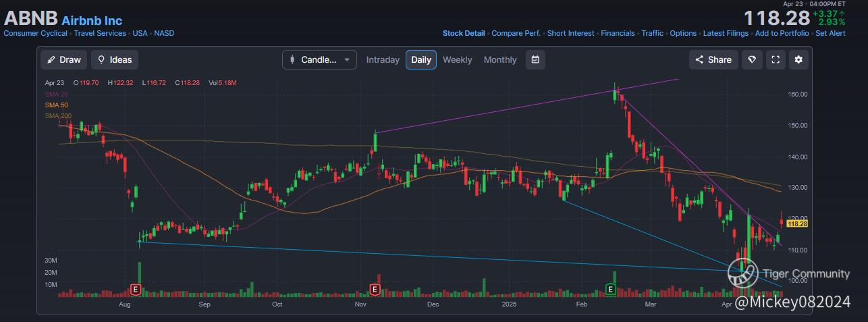This screenshot has width=868, height=322.
Task: Open the Traffic link
Action: click(653, 33)
